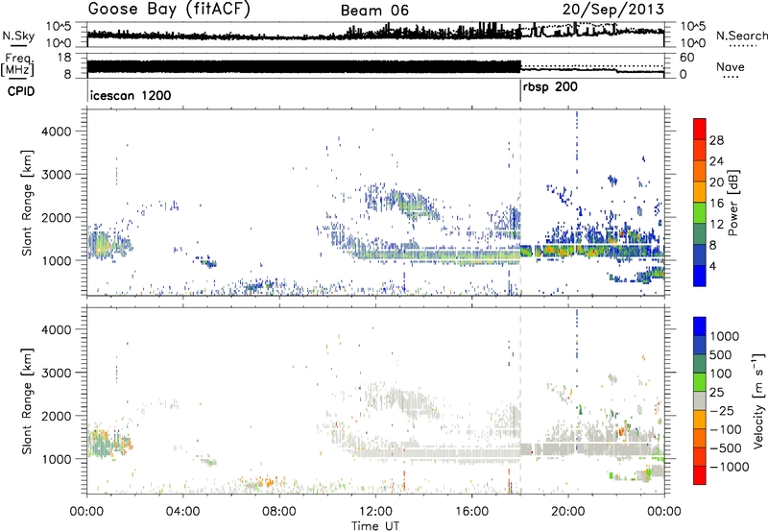Select the 'rbsp 200' CPID label
This screenshot has height=532, width=768.
[x=550, y=87]
